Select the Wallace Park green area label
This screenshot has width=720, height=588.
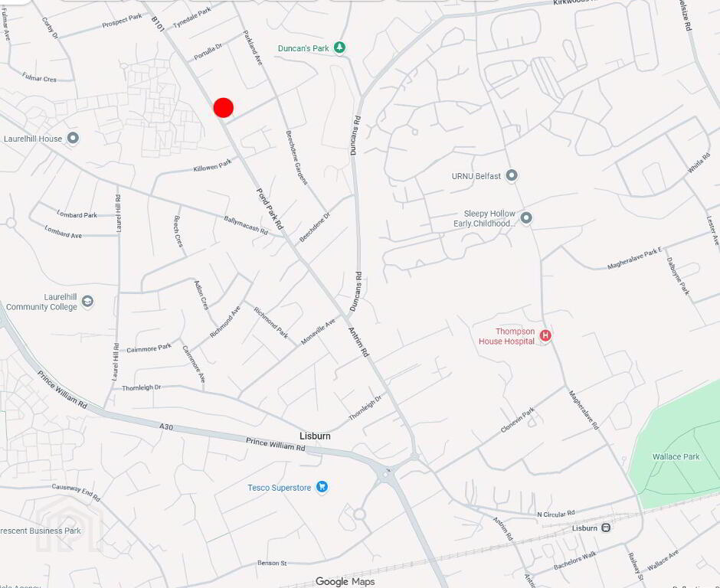[676, 457]
